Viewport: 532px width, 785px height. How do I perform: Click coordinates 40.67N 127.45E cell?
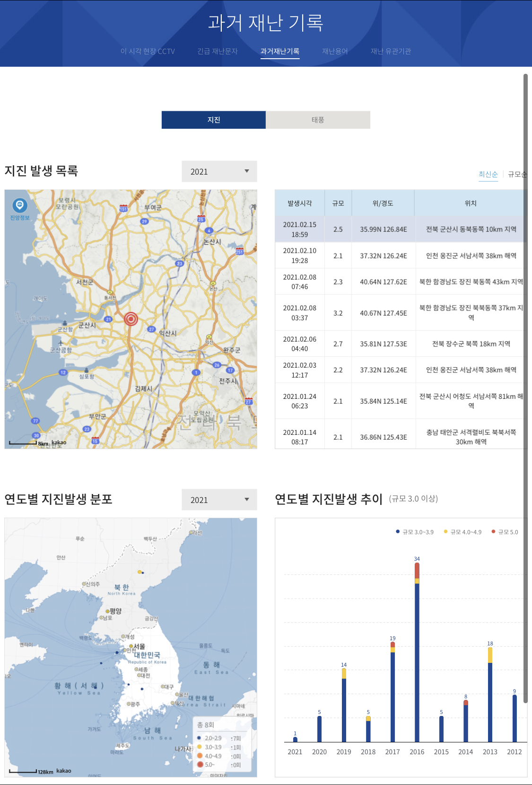coord(384,313)
